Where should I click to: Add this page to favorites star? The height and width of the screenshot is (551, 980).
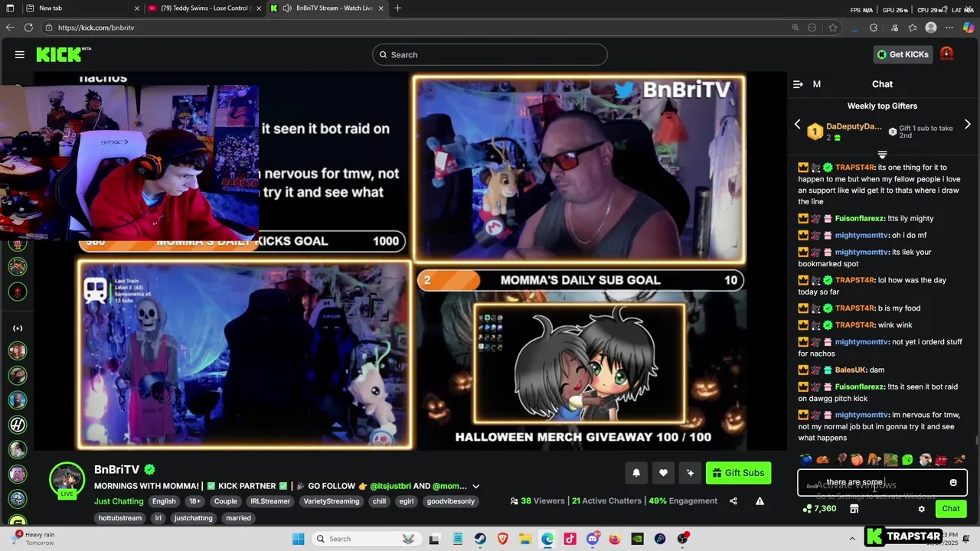(x=833, y=28)
